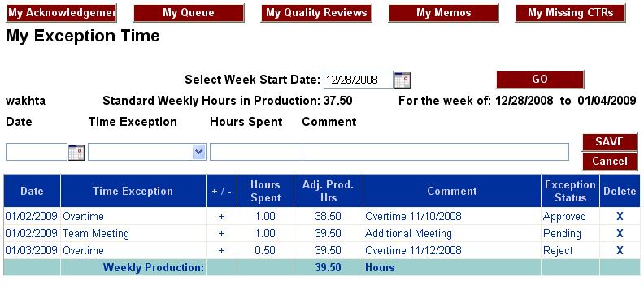Click the GO button
Image resolution: width=644 pixels, height=294 pixels.
coord(540,79)
